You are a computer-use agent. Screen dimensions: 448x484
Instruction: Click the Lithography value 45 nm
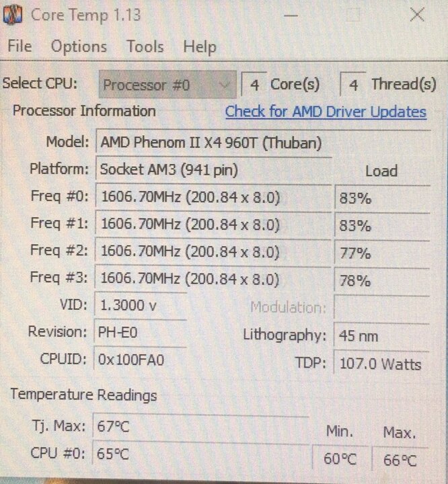(381, 336)
